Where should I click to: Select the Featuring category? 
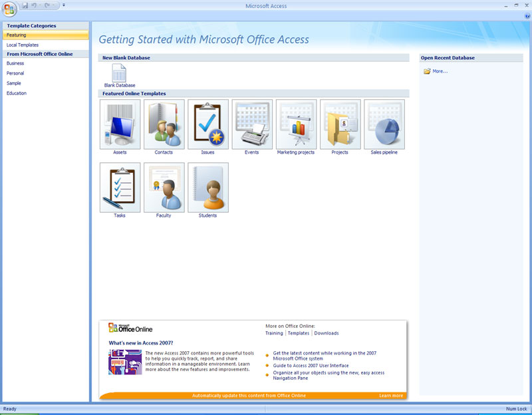pos(45,35)
